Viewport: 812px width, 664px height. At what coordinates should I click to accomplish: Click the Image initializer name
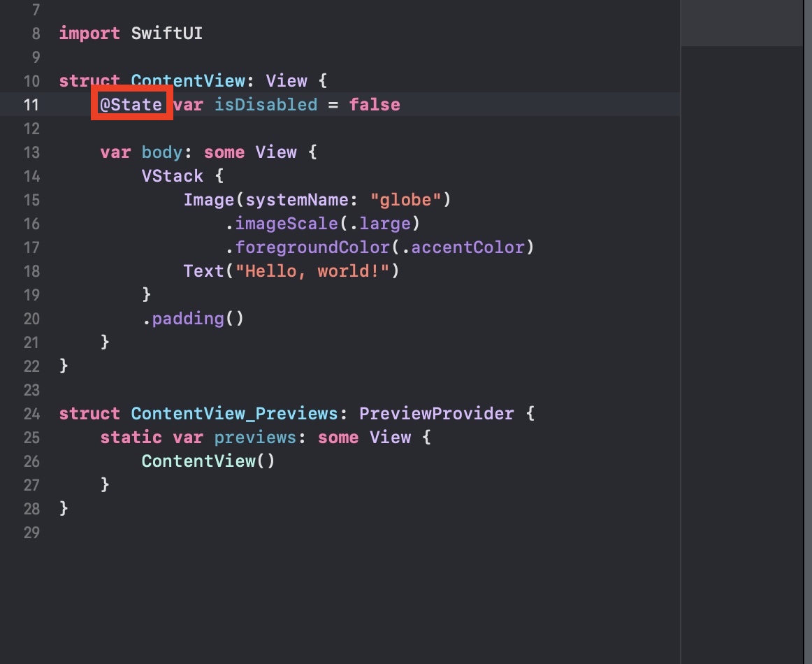[209, 200]
